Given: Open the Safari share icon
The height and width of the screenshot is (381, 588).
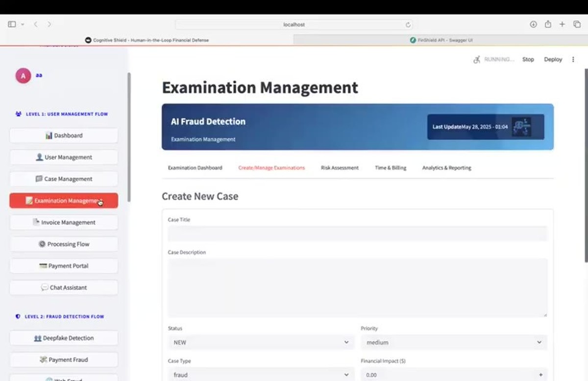Looking at the screenshot, I should click(x=548, y=24).
